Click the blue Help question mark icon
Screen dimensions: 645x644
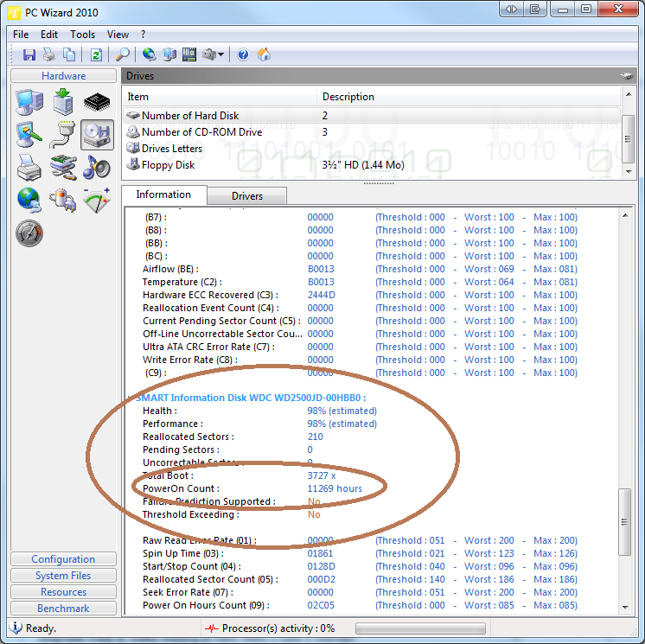click(243, 54)
